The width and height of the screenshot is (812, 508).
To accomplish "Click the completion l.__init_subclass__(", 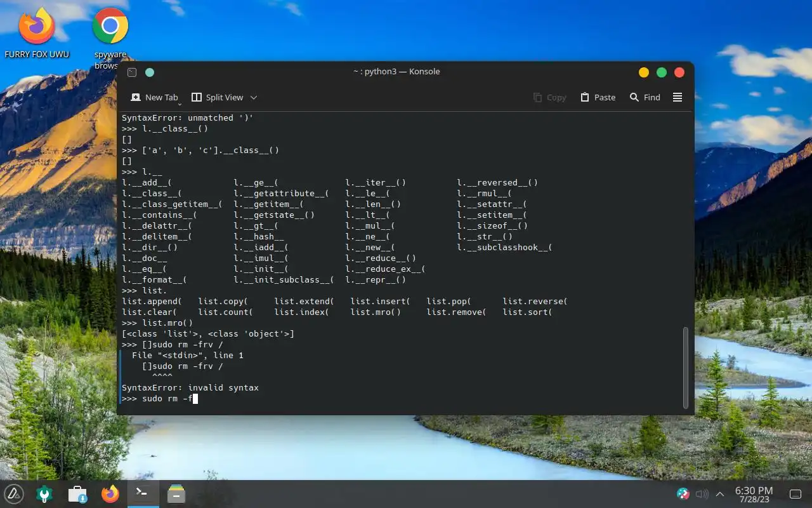I will pos(284,280).
